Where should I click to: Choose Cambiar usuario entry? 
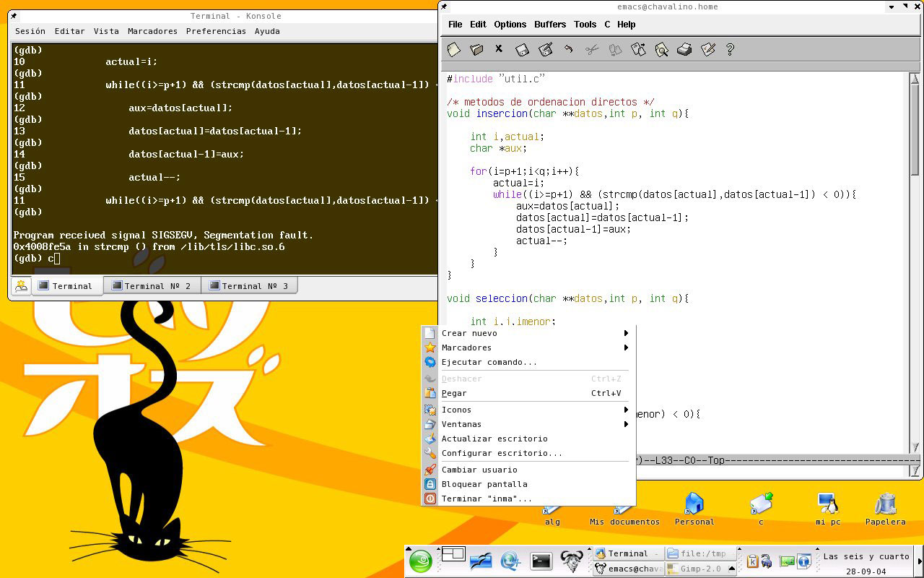click(x=528, y=470)
